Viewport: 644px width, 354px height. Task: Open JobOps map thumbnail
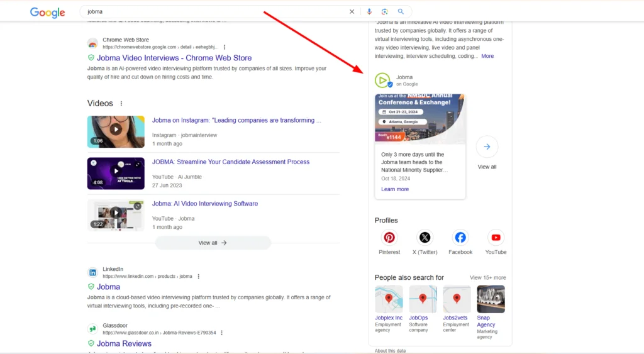click(x=423, y=299)
